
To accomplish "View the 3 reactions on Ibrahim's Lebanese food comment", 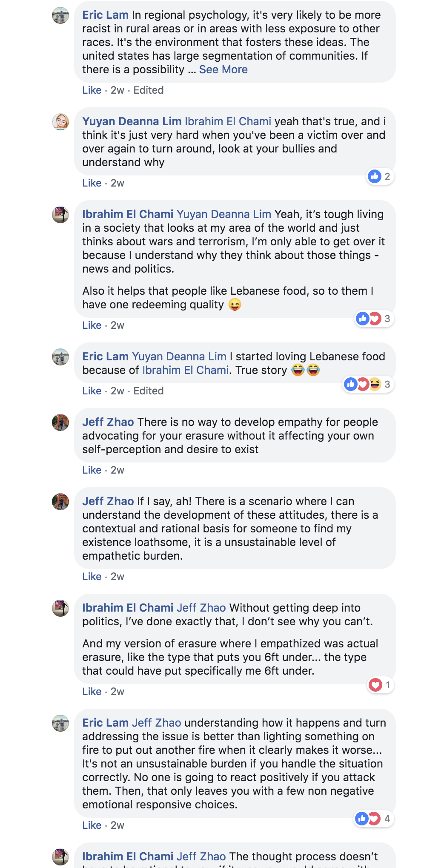I will pyautogui.click(x=375, y=319).
